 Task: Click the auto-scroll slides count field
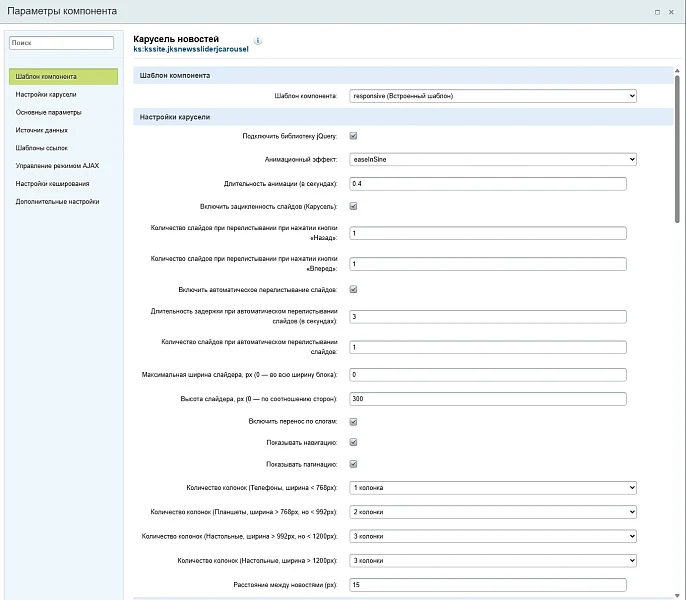point(488,347)
